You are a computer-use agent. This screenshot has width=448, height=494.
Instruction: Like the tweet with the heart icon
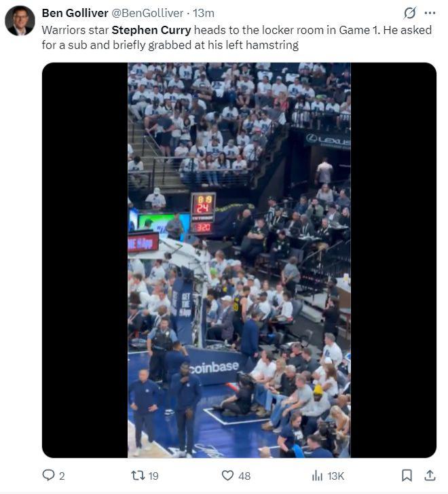pyautogui.click(x=227, y=475)
